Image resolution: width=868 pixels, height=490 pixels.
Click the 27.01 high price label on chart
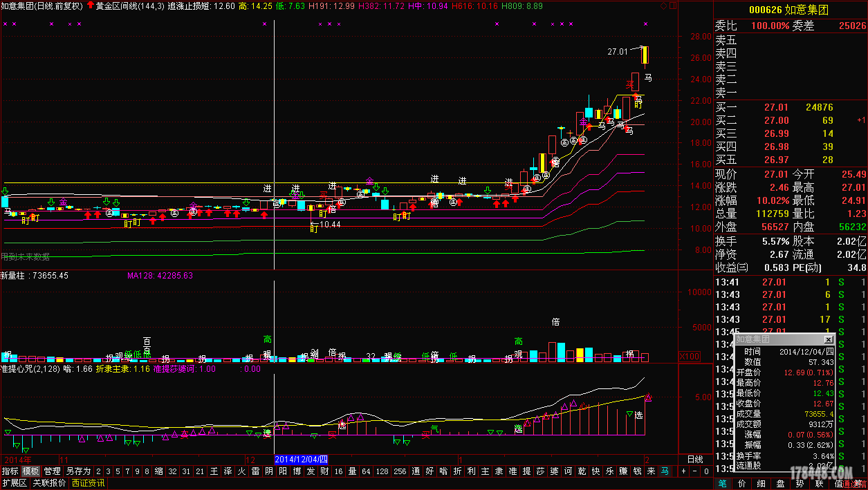(x=618, y=51)
